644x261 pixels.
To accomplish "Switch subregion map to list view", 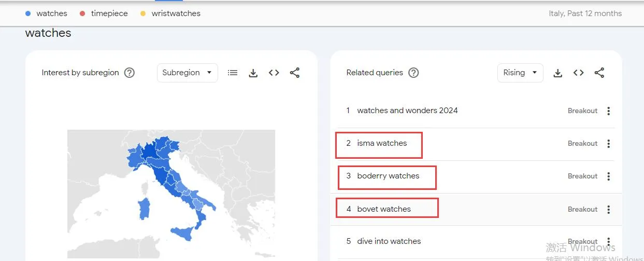I will coord(233,73).
